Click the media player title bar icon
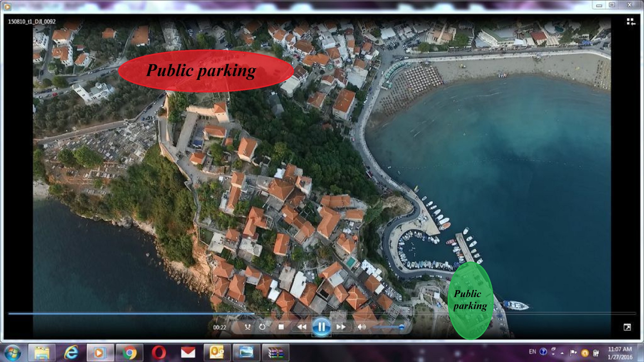Image resolution: width=644 pixels, height=362 pixels. 7,7
